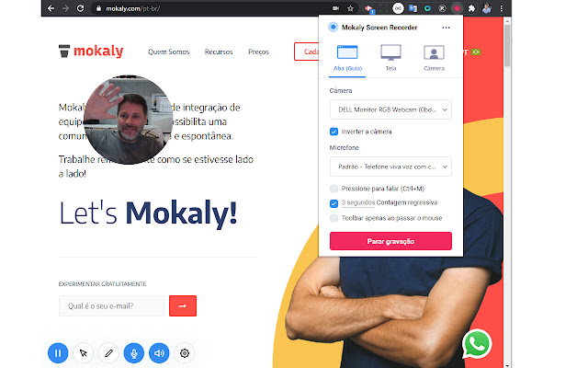
Task: Select the Câmera recording tab
Action: click(434, 58)
